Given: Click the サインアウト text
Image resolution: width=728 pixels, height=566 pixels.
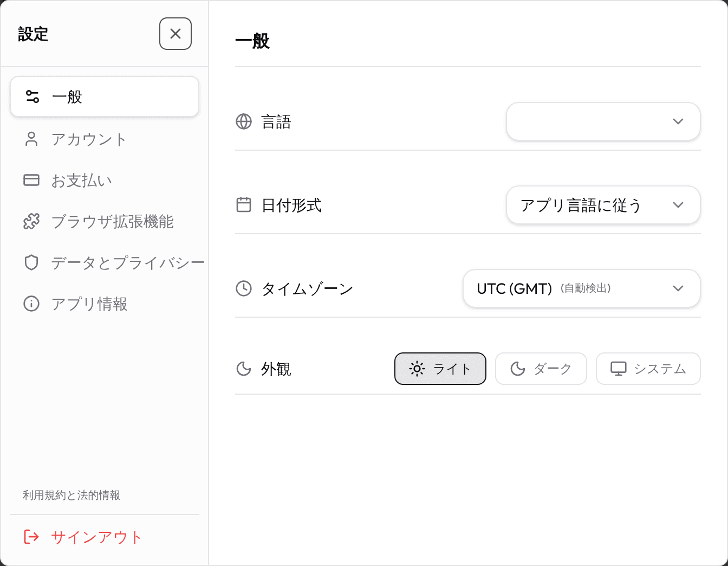Looking at the screenshot, I should click(x=96, y=537).
